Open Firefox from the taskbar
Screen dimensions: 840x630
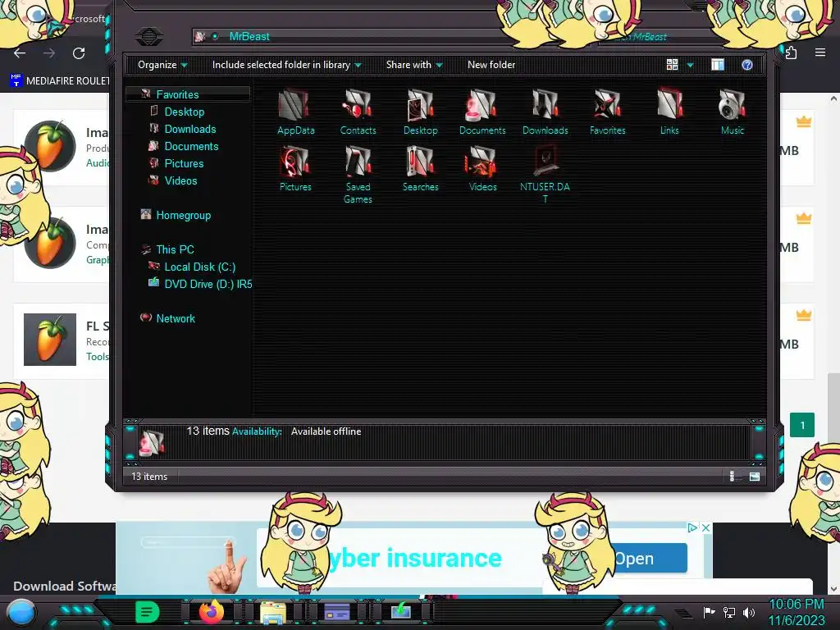[211, 612]
